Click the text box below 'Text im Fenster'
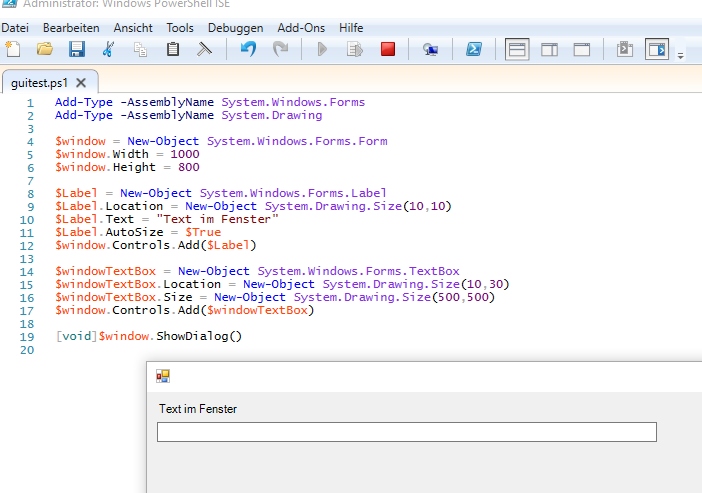702x493 pixels. (406, 432)
